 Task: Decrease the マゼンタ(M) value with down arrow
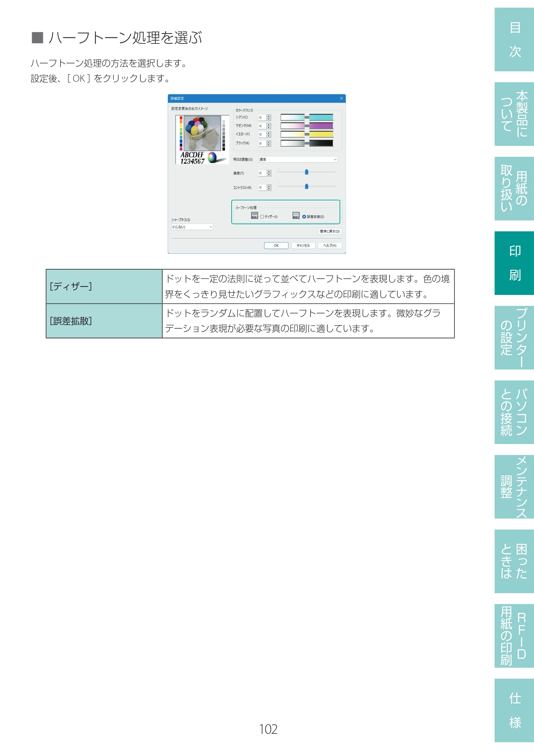click(x=269, y=127)
